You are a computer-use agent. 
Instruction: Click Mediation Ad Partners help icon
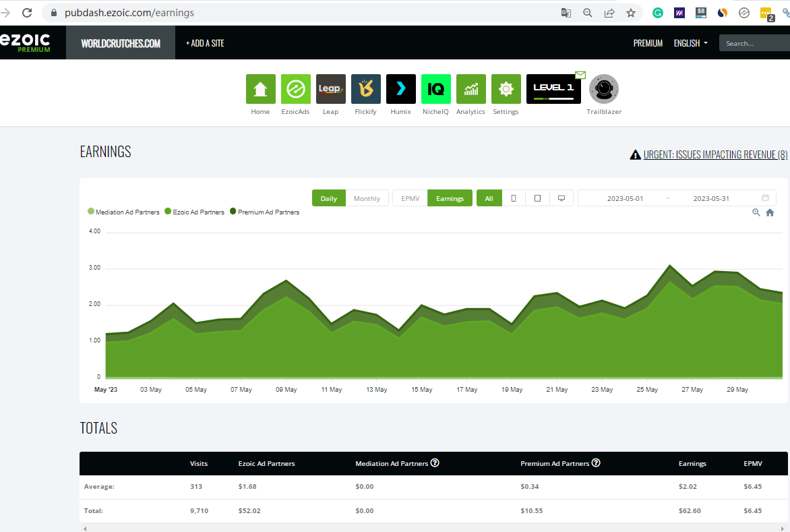click(435, 463)
